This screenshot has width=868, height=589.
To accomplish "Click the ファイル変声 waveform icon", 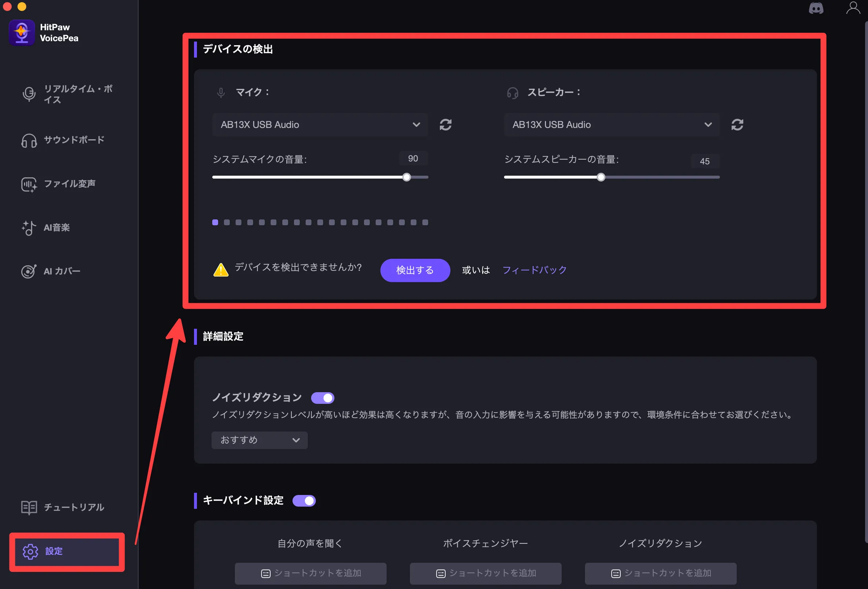I will click(29, 184).
